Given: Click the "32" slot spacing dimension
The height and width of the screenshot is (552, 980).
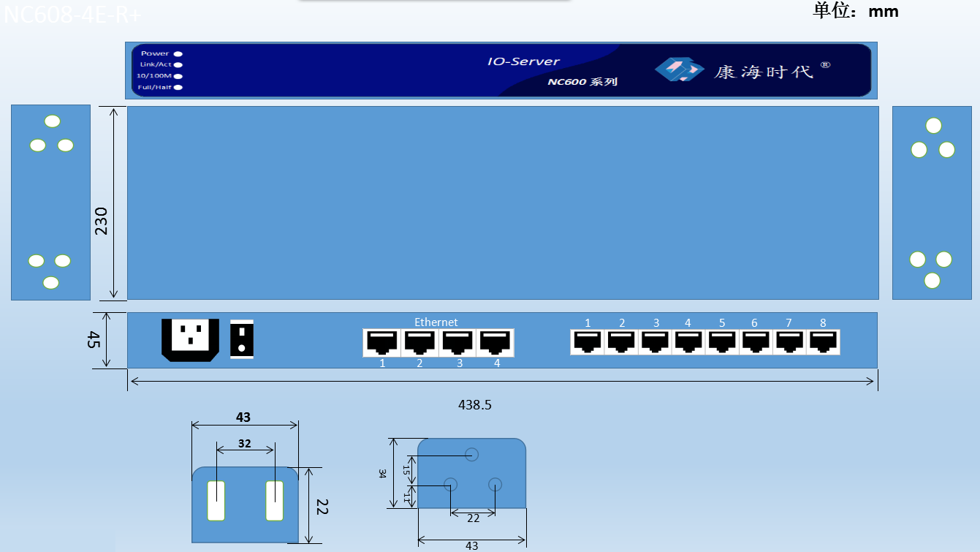Looking at the screenshot, I should (x=244, y=443).
